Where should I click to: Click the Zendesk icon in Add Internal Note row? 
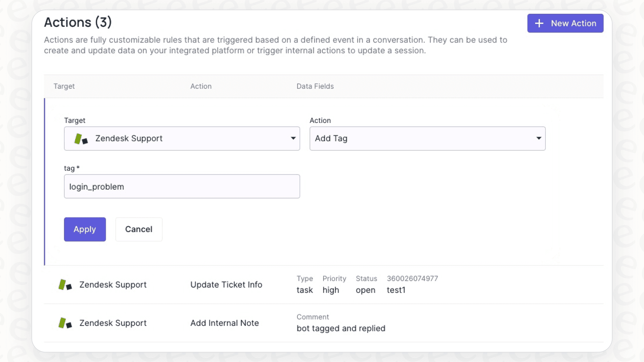point(65,323)
